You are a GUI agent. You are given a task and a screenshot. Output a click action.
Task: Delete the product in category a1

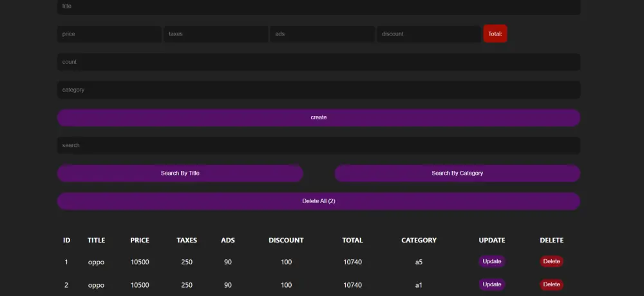pos(552,284)
